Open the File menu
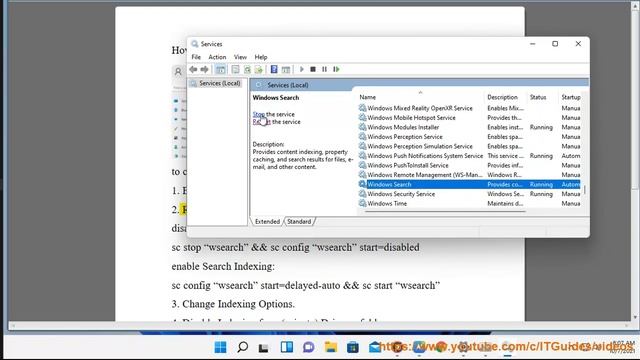 coord(196,57)
